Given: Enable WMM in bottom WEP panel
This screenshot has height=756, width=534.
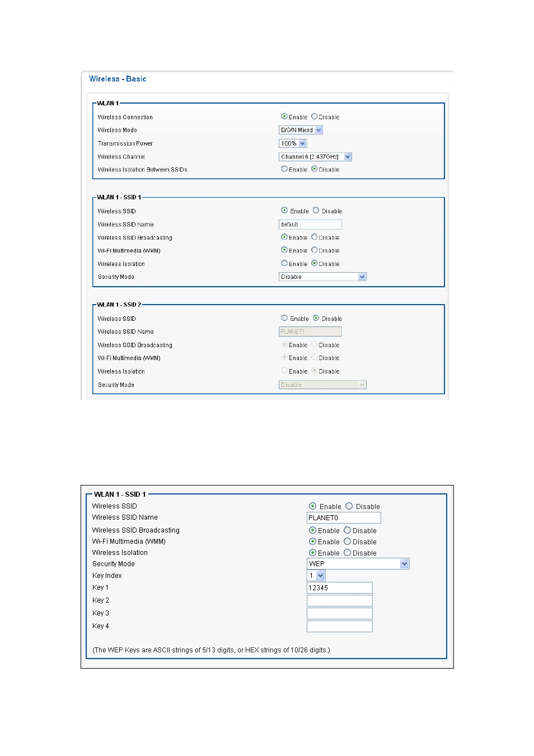Looking at the screenshot, I should [x=313, y=542].
